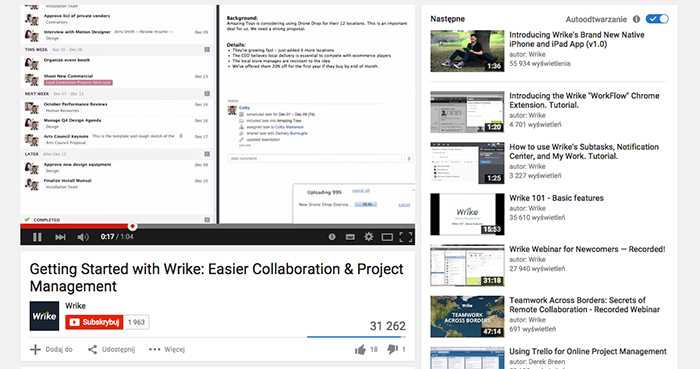Open Wrike Webinar for Newcomers thumbnail
Image resolution: width=700 pixels, height=369 pixels.
(467, 265)
